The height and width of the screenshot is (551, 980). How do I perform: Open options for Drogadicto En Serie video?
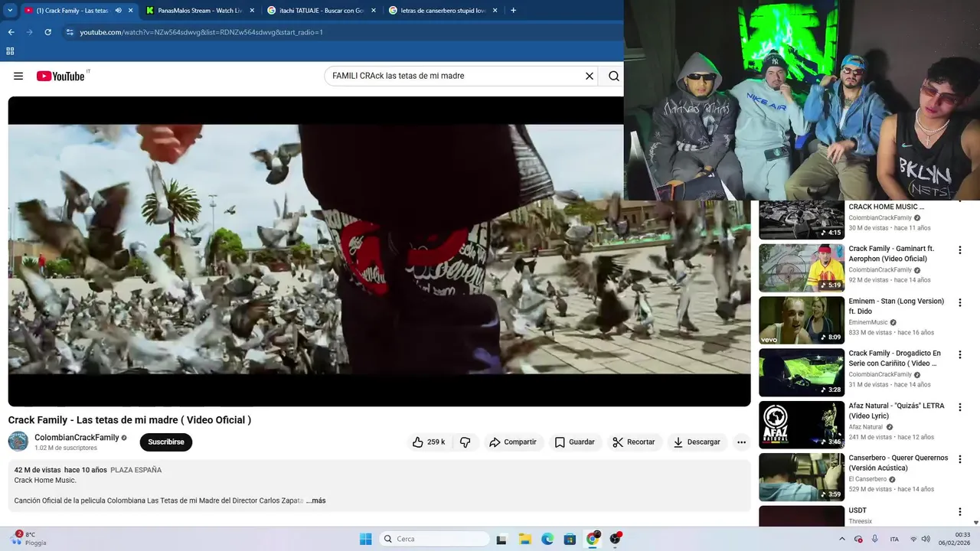point(960,355)
